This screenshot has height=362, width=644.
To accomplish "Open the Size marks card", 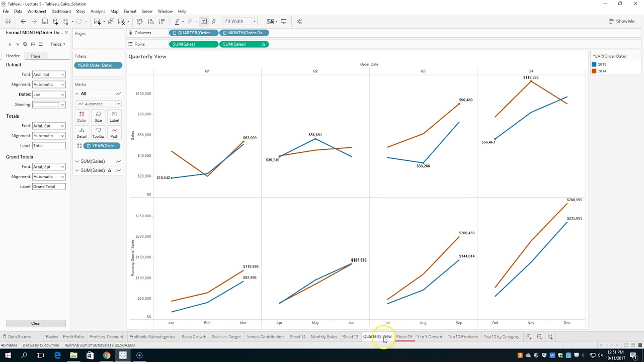I will click(98, 117).
